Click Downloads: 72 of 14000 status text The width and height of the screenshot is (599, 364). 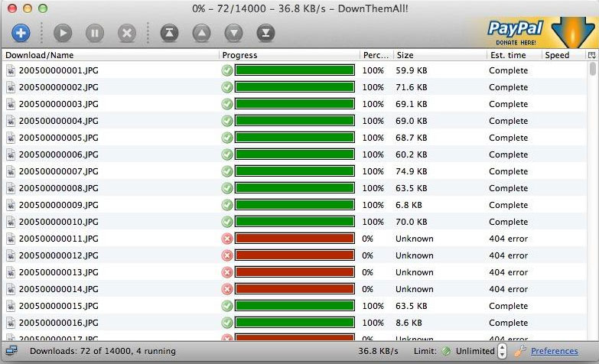pos(103,351)
